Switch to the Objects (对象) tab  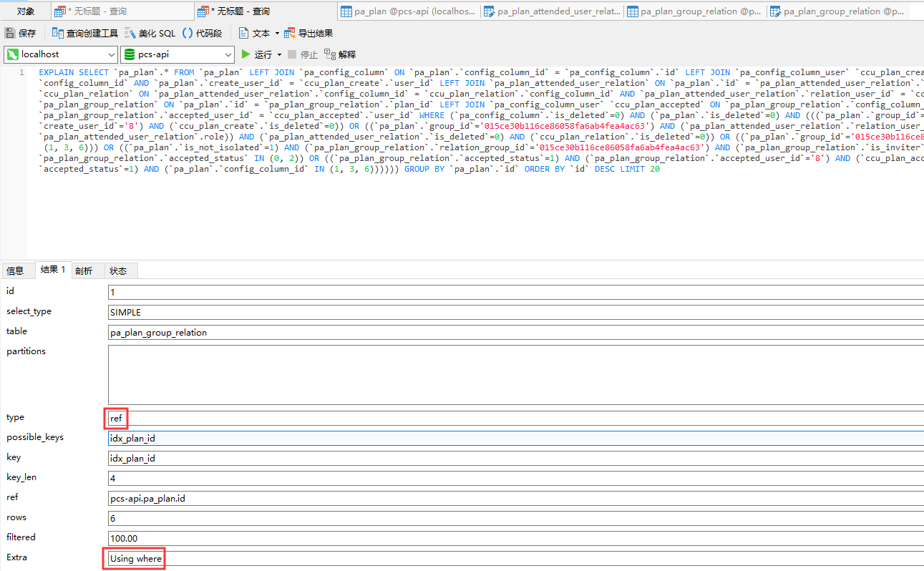[26, 11]
